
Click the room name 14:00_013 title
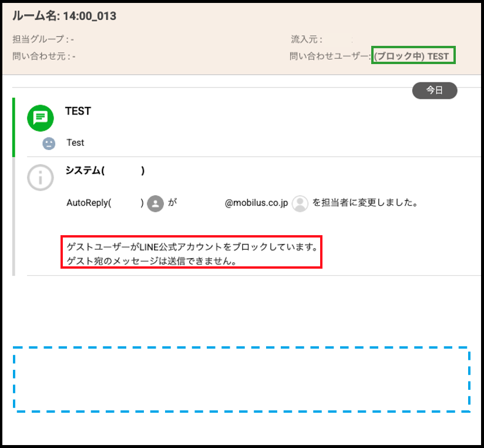65,16
